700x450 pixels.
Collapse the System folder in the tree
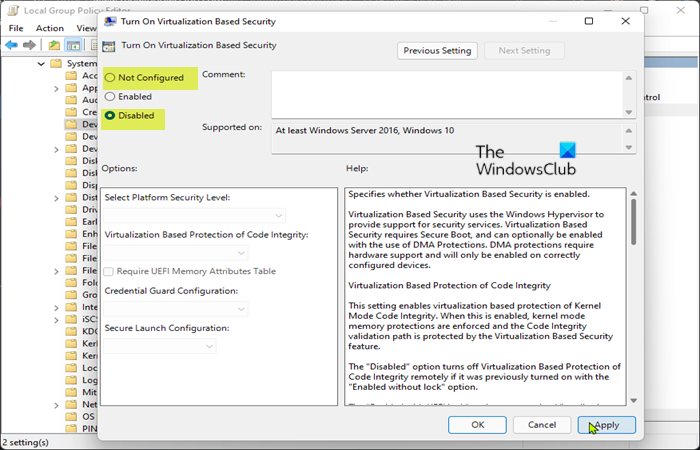pyautogui.click(x=41, y=64)
